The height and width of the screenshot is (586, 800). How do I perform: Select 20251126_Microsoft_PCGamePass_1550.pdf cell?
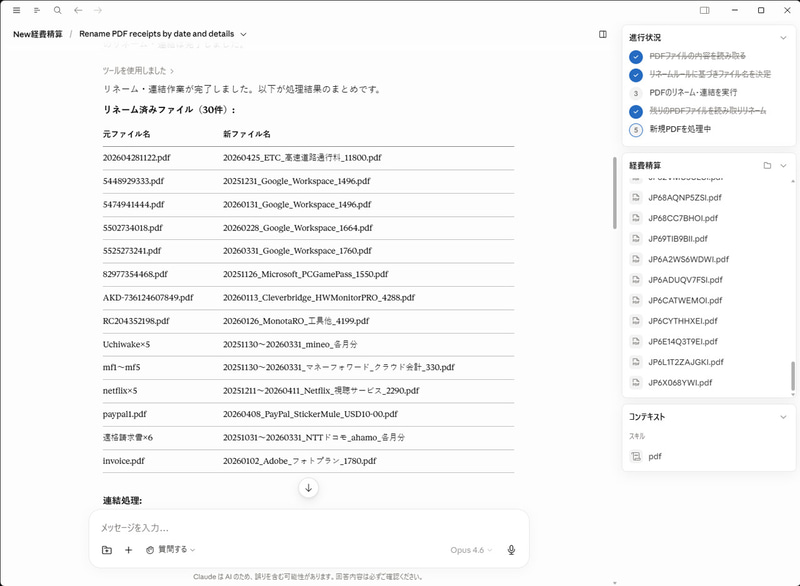(x=305, y=274)
